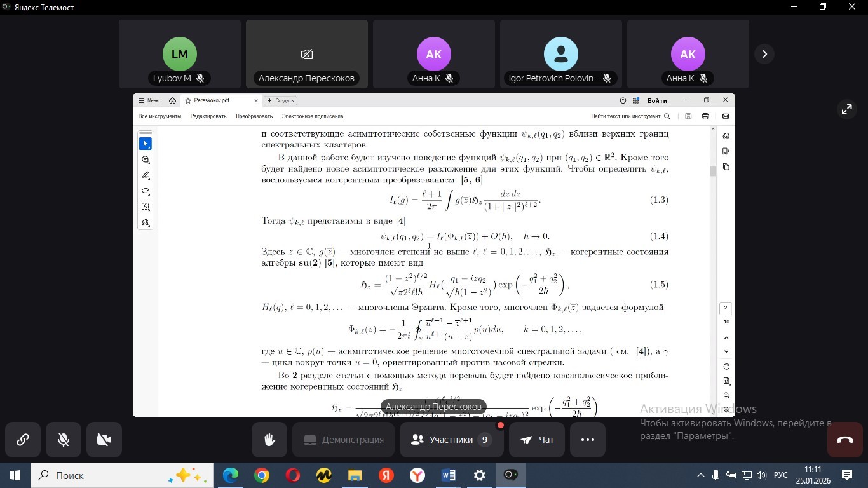Copy meeting link icon
The image size is (868, 488).
pos(23,440)
